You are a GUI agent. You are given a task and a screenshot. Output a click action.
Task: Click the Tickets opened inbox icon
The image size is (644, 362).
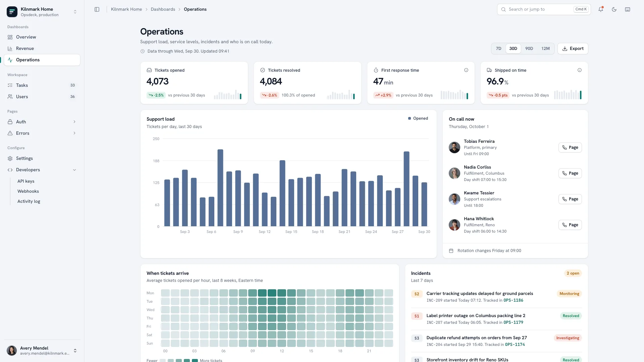(149, 70)
